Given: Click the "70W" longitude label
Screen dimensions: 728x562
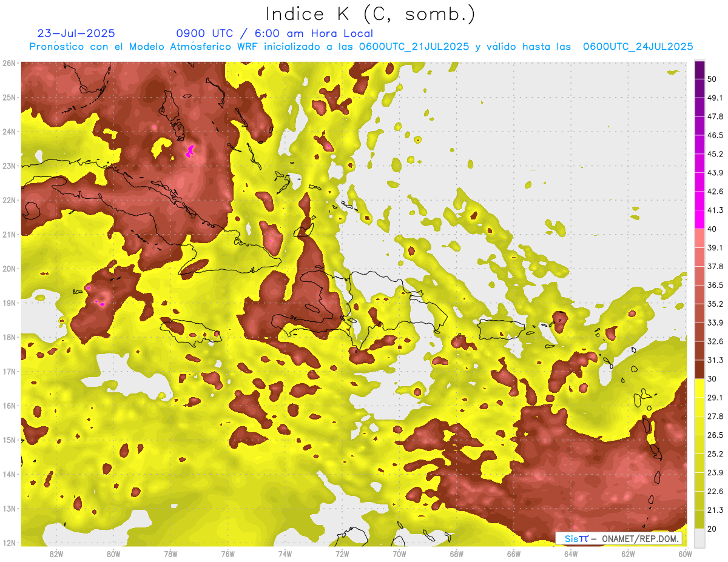Looking at the screenshot, I should click(x=399, y=554).
